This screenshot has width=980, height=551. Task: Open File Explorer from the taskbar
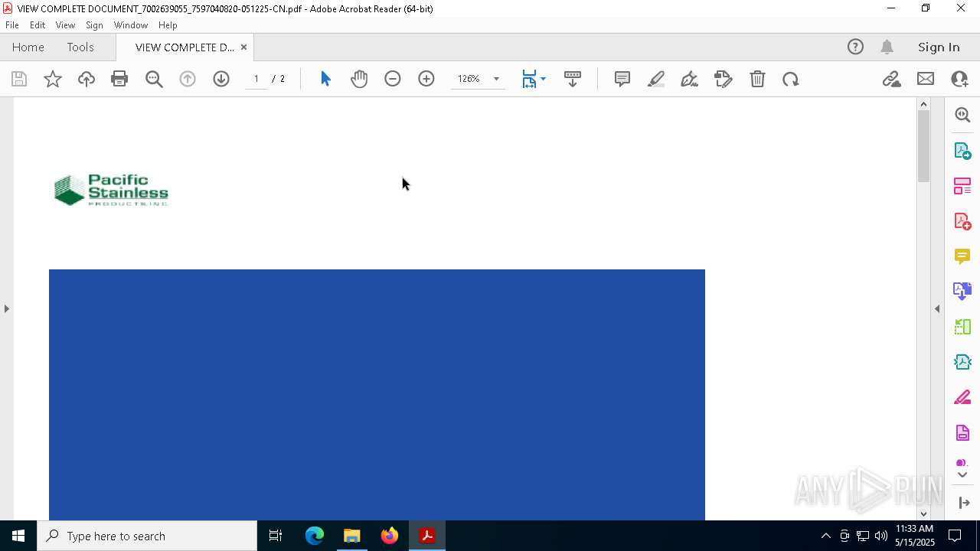[351, 536]
